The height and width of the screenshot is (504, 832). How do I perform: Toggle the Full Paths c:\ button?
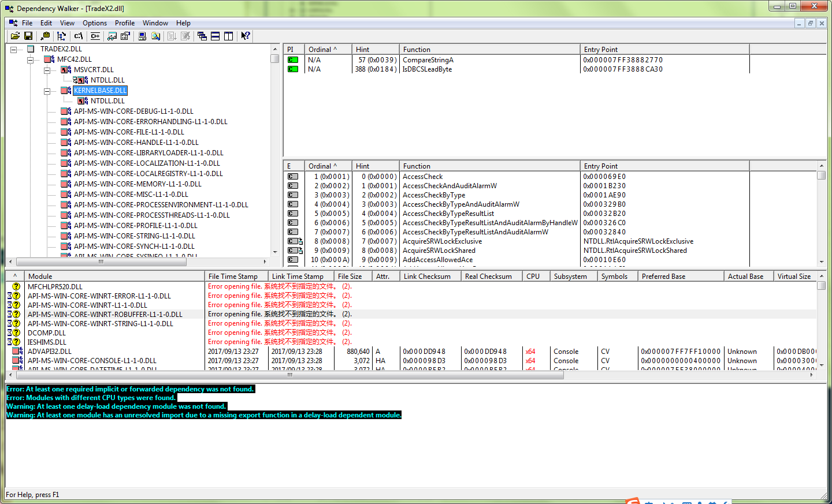pyautogui.click(x=79, y=36)
